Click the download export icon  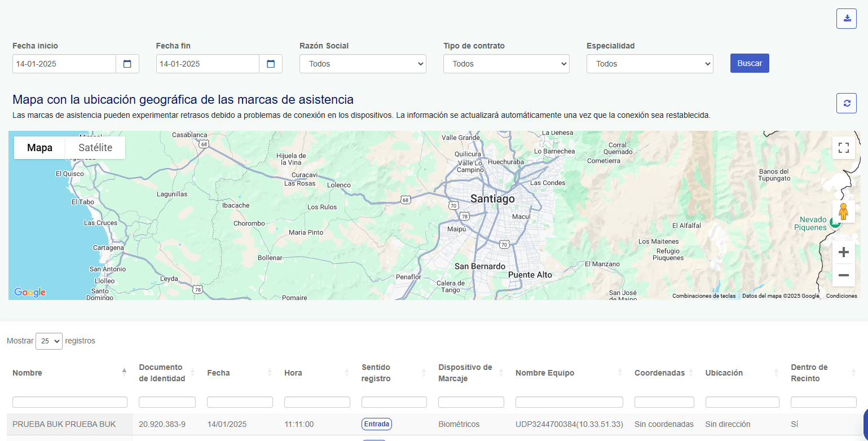846,19
